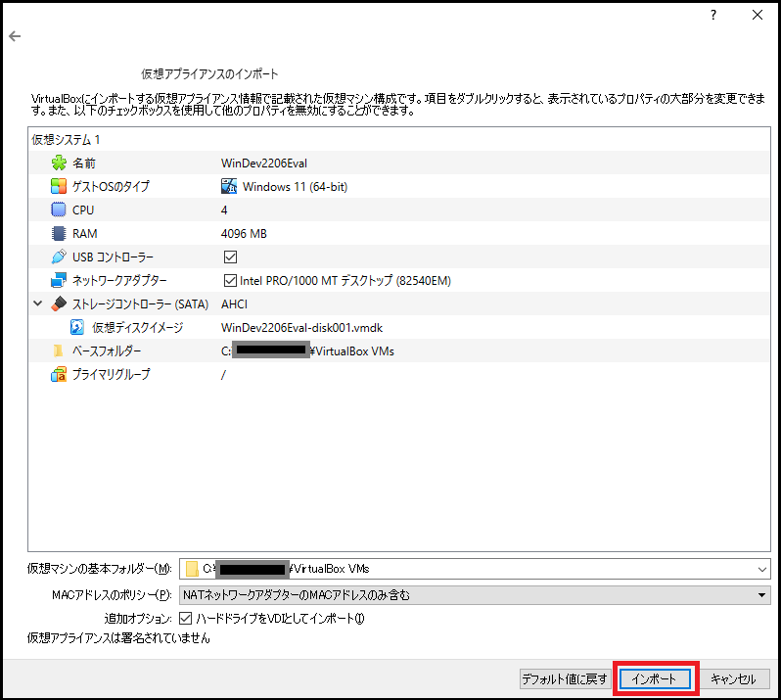Click the ベースフォルダー row label

(107, 350)
